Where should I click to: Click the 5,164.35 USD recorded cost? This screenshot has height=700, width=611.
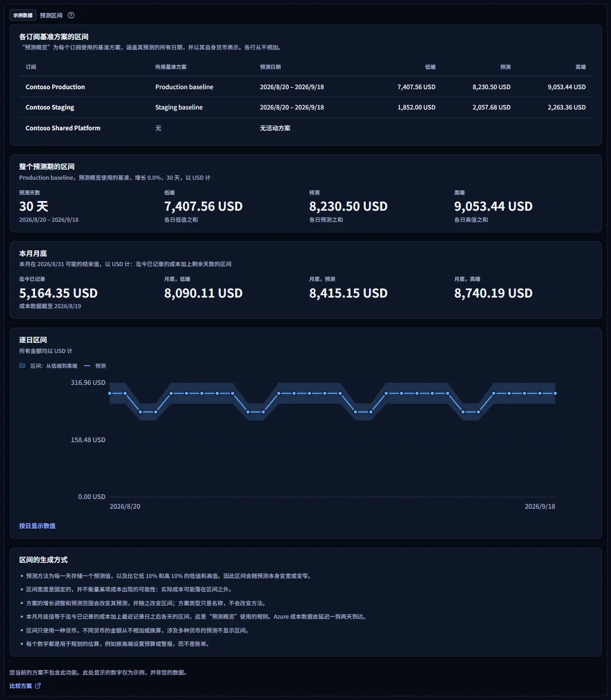tap(58, 293)
